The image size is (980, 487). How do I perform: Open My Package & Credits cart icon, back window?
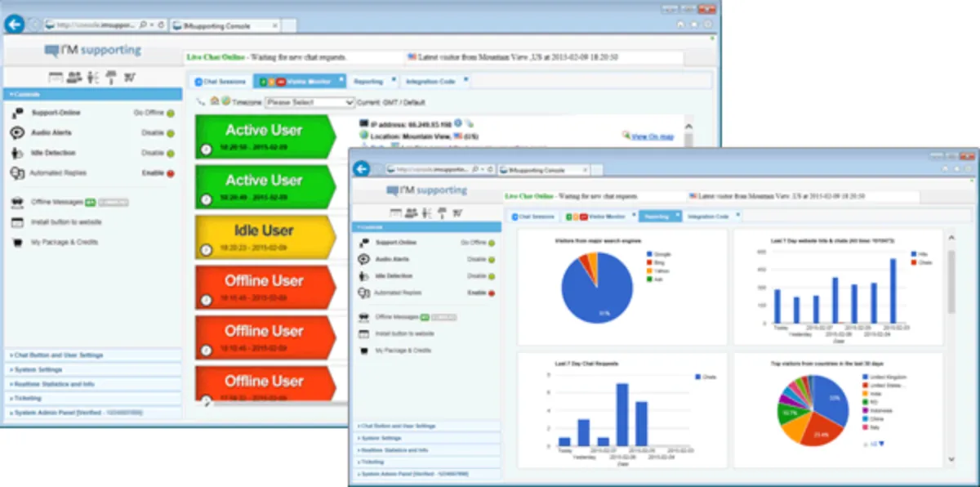coord(17,243)
